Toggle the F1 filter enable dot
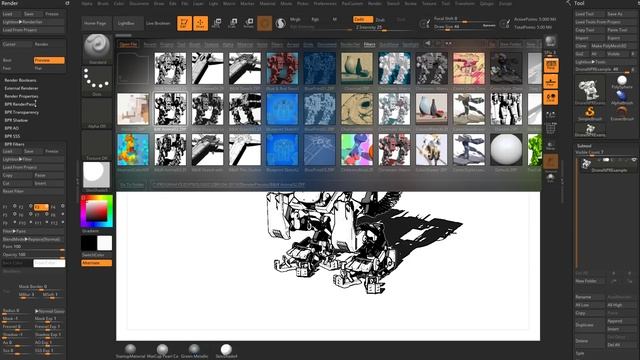This screenshot has height=360, width=640. point(15,207)
